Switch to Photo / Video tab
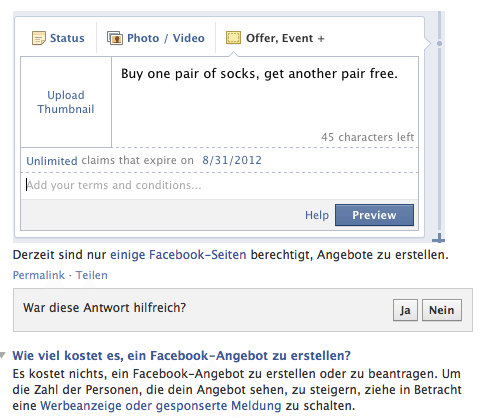 tap(156, 38)
